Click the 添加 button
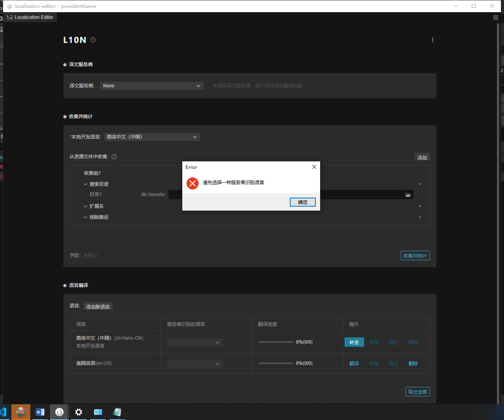 click(422, 157)
